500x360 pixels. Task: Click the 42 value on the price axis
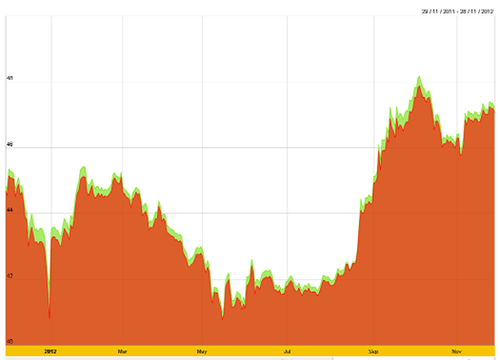click(x=10, y=276)
